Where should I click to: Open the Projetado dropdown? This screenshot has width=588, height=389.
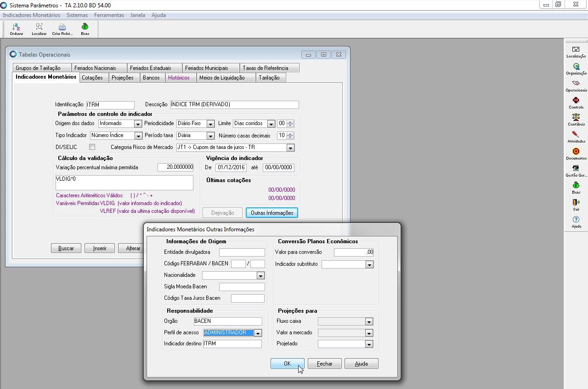(369, 344)
